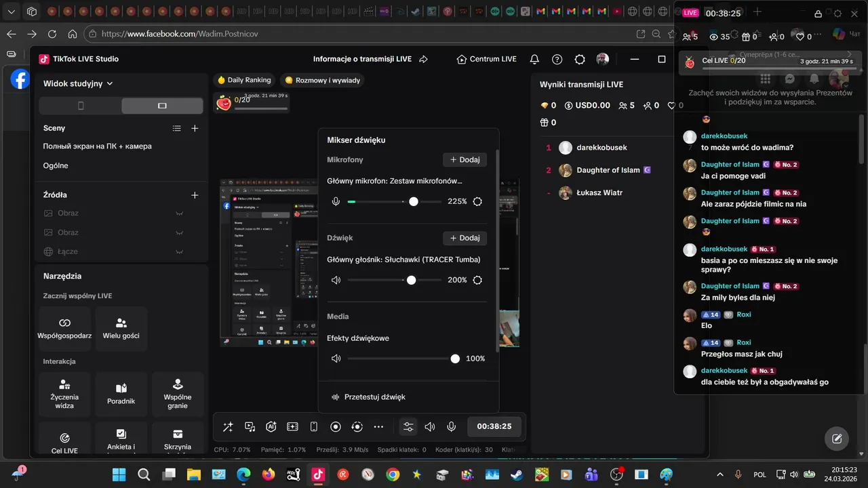Click the compose chat message button
868x488 pixels.
point(837,439)
